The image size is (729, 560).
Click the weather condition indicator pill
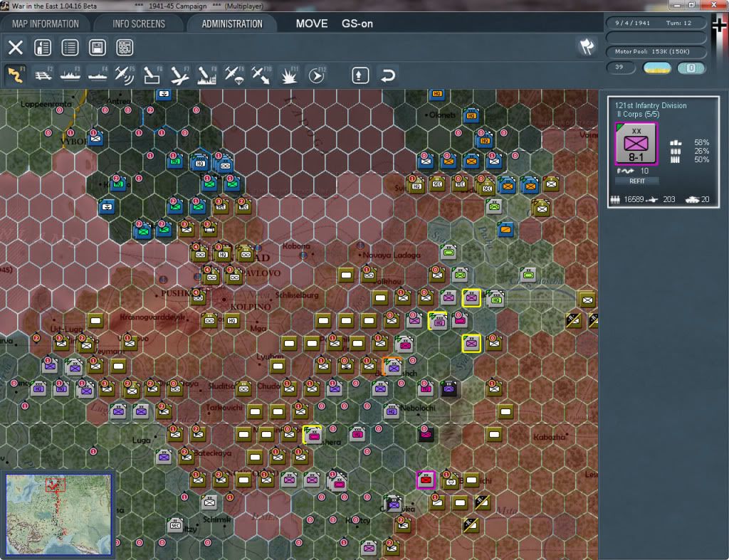(x=657, y=68)
